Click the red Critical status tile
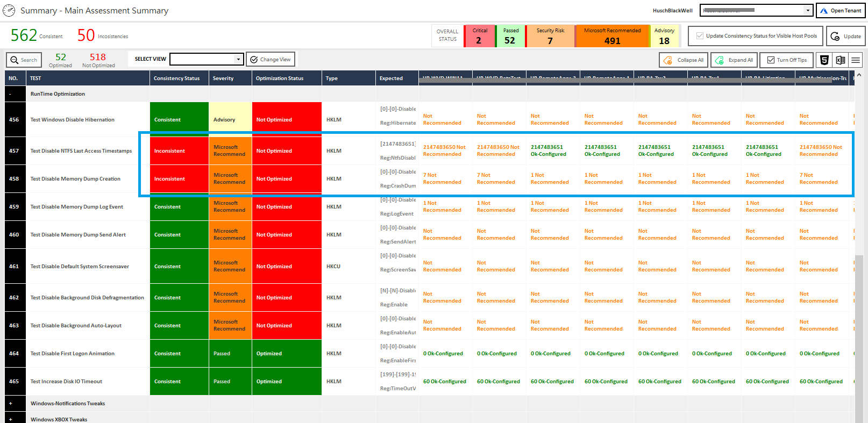Screen dimensions: 868x423 pos(479,36)
